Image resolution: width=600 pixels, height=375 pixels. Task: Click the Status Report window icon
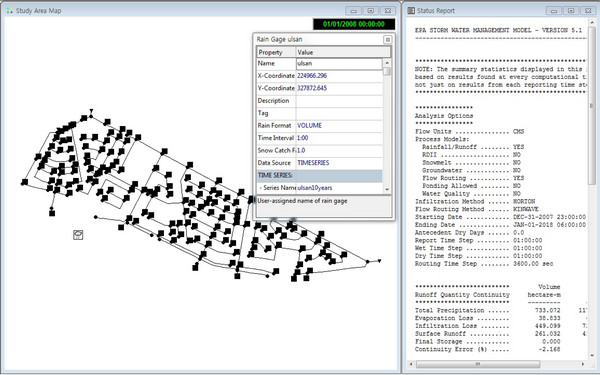pyautogui.click(x=411, y=10)
